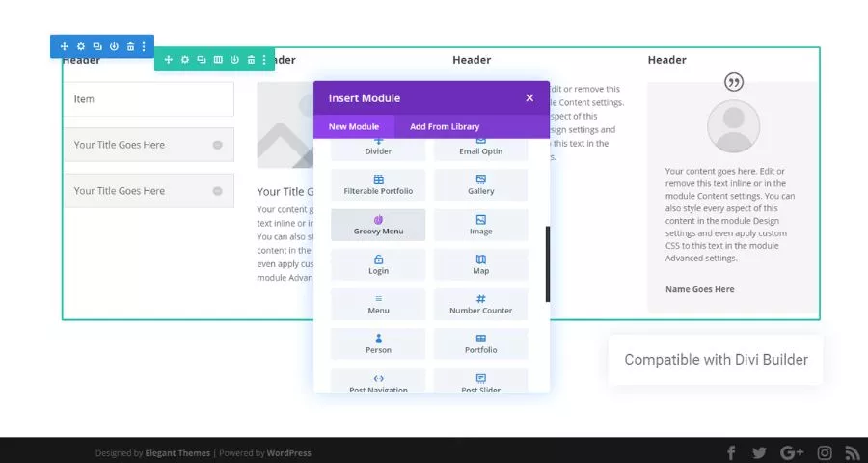This screenshot has height=463, width=868.
Task: Open Google+ footer social icon
Action: (x=792, y=453)
